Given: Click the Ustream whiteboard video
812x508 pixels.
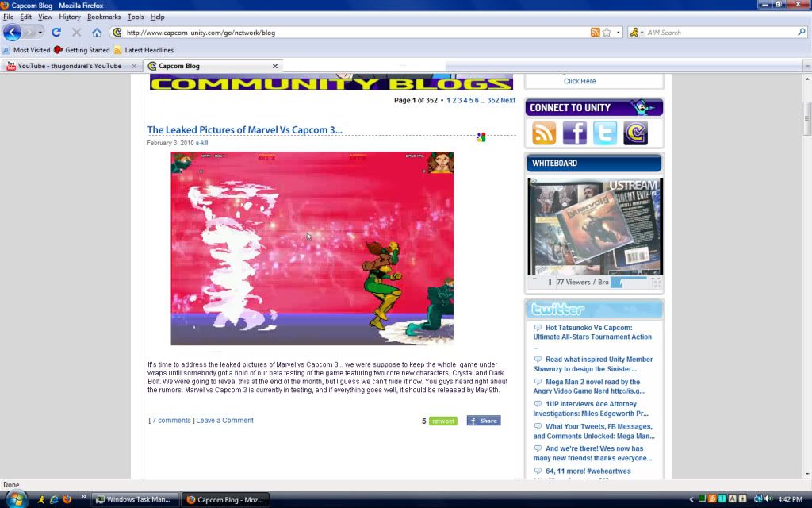Looking at the screenshot, I should (x=595, y=226).
